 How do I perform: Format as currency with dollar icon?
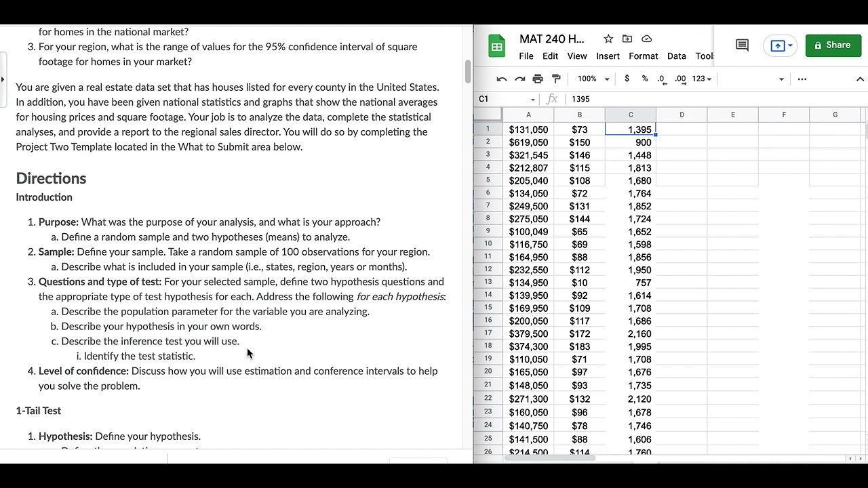(x=627, y=79)
